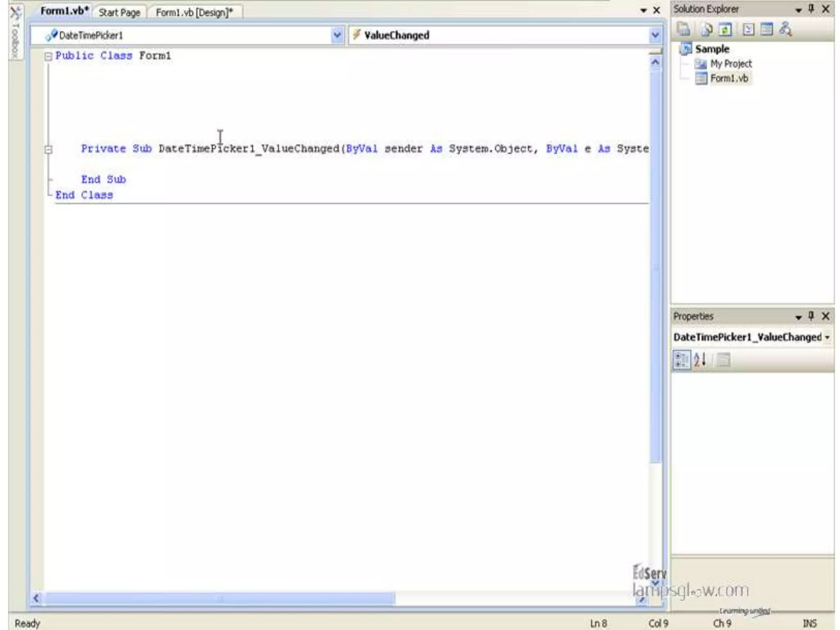Select Form1.vb in Solution Explorer
The width and height of the screenshot is (840, 630).
click(729, 78)
